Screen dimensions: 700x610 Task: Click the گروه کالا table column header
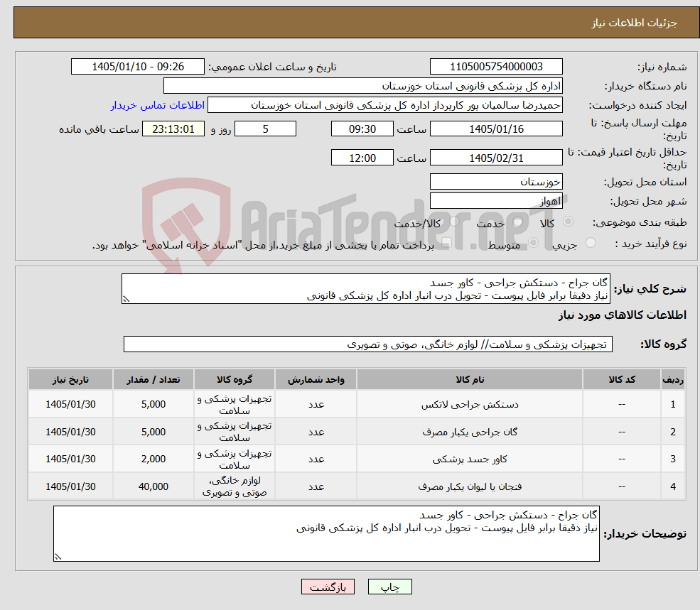tap(235, 379)
